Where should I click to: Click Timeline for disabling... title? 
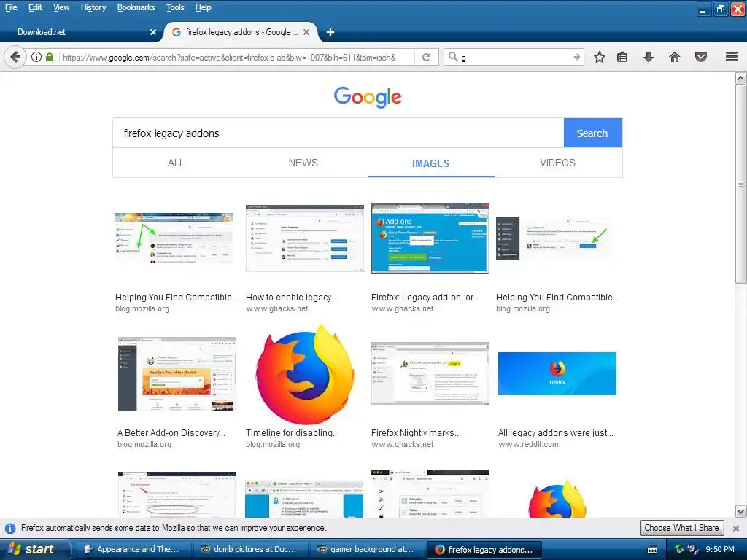click(x=292, y=433)
